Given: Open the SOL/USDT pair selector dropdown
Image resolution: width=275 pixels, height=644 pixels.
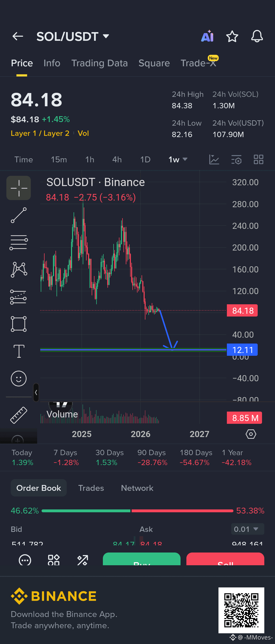Looking at the screenshot, I should pyautogui.click(x=73, y=36).
